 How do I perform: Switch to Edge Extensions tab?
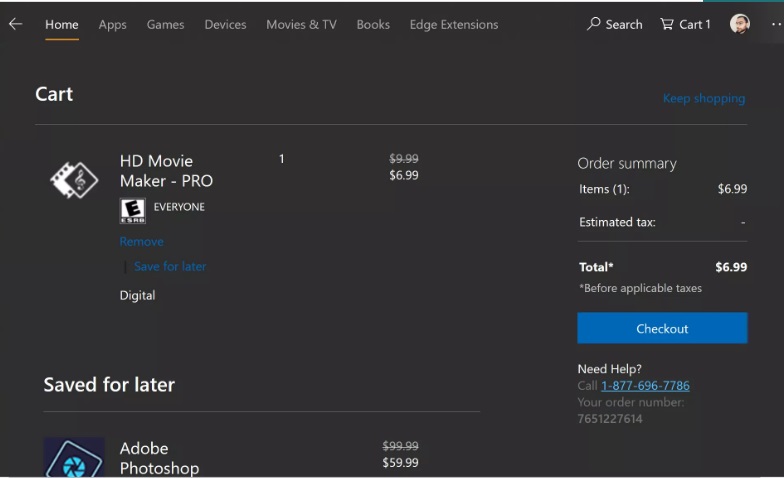pos(453,24)
